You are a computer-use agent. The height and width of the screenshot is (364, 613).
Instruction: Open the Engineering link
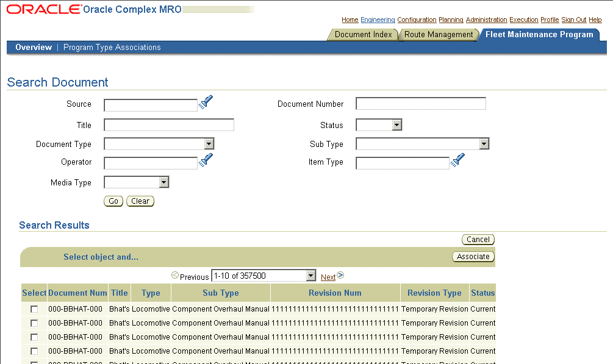378,20
